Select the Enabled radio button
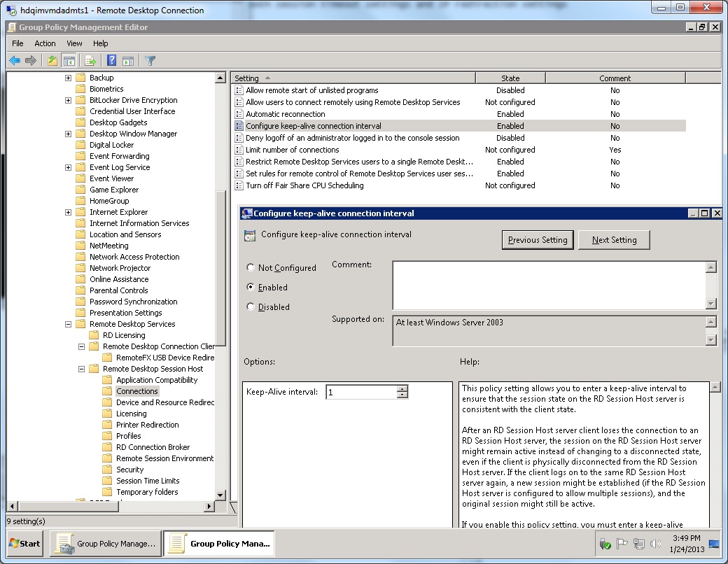Screen dimensions: 728x564 tap(251, 287)
